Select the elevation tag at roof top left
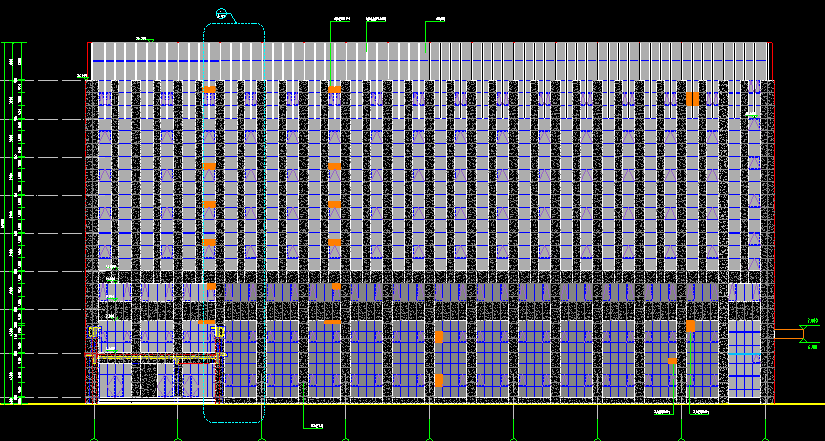 [144, 39]
